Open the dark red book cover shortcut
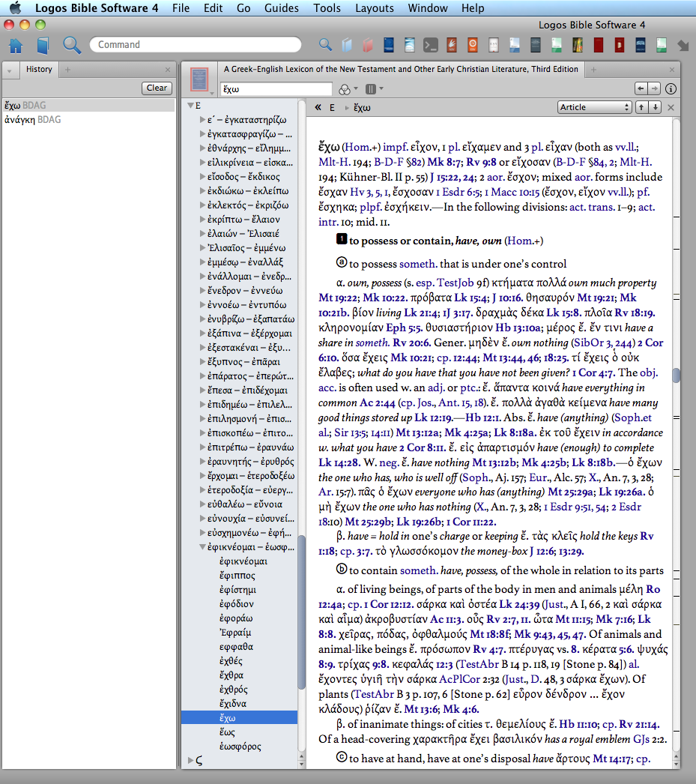Screen dimensions: 696x784 (598, 45)
